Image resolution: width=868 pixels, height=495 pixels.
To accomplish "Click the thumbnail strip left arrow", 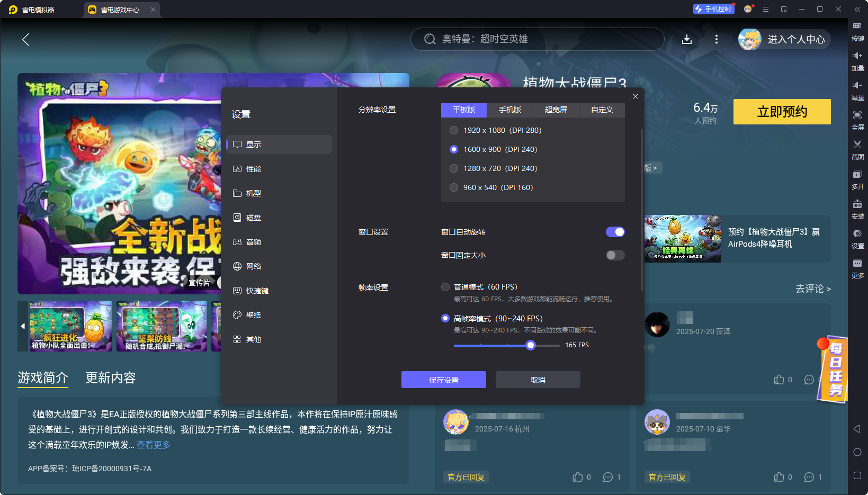I will [x=23, y=326].
